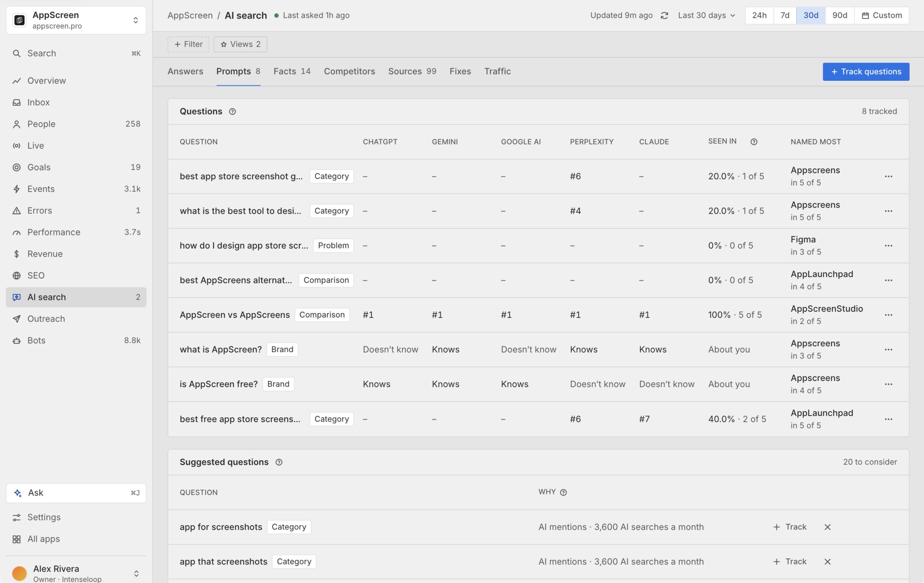Viewport: 924px width, 583px height.
Task: Click the help icon next to WHY
Action: click(563, 492)
